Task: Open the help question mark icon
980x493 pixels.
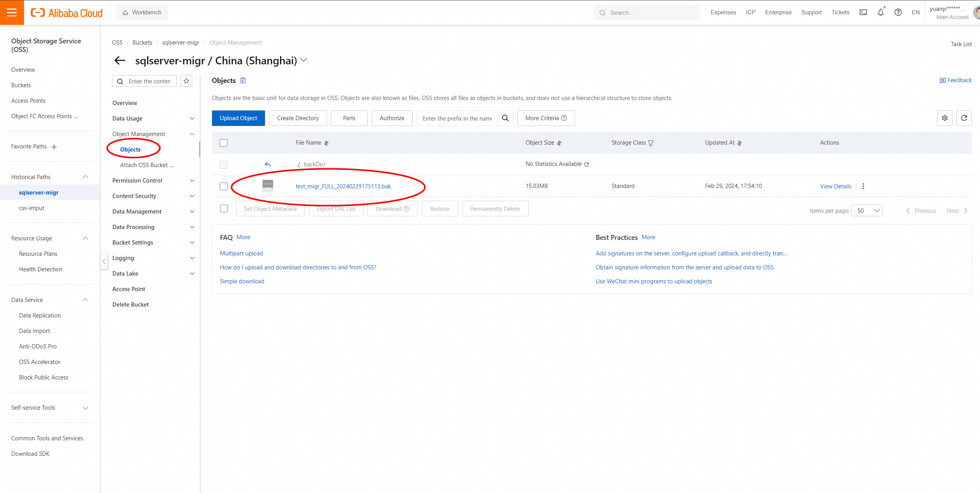Action: 898,12
